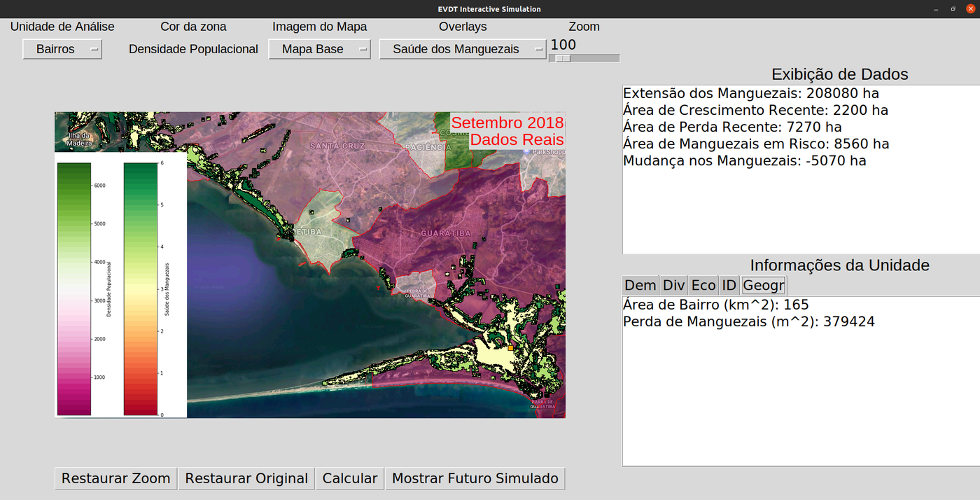Click Mostrar Futuro Simulado
The width and height of the screenshot is (980, 500).
point(475,478)
